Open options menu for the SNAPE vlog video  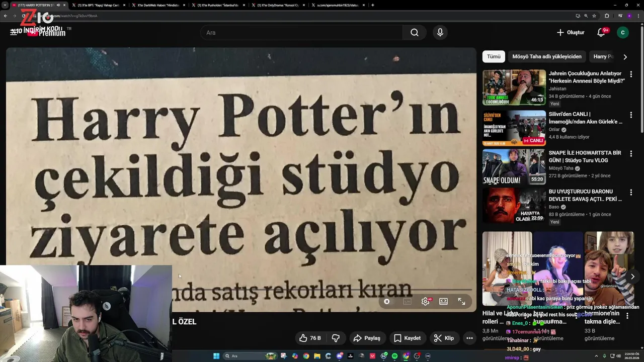pos(631,153)
